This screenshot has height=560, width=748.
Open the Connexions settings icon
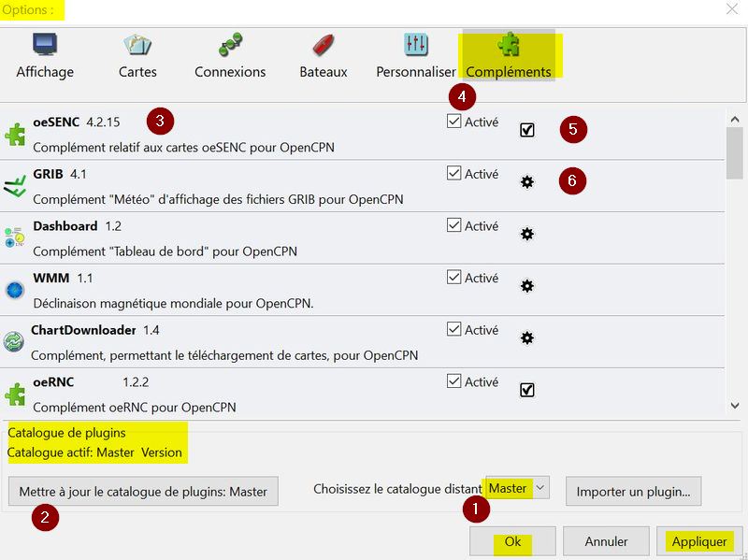pos(230,45)
